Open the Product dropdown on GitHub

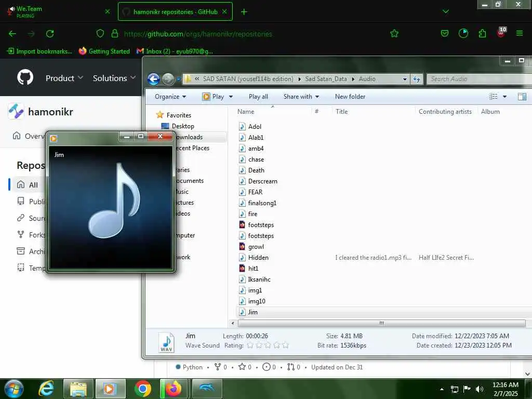coord(64,78)
